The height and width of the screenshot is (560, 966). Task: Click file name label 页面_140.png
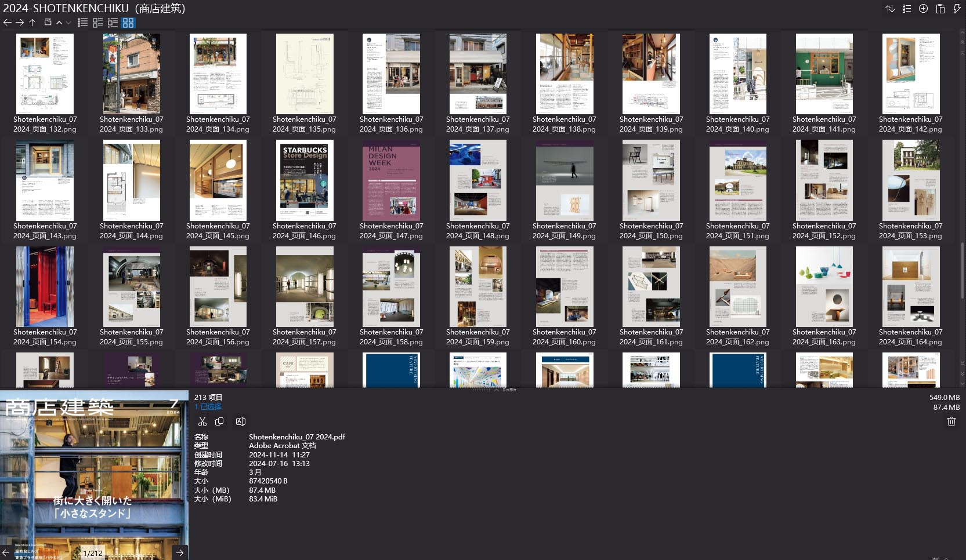pyautogui.click(x=738, y=124)
